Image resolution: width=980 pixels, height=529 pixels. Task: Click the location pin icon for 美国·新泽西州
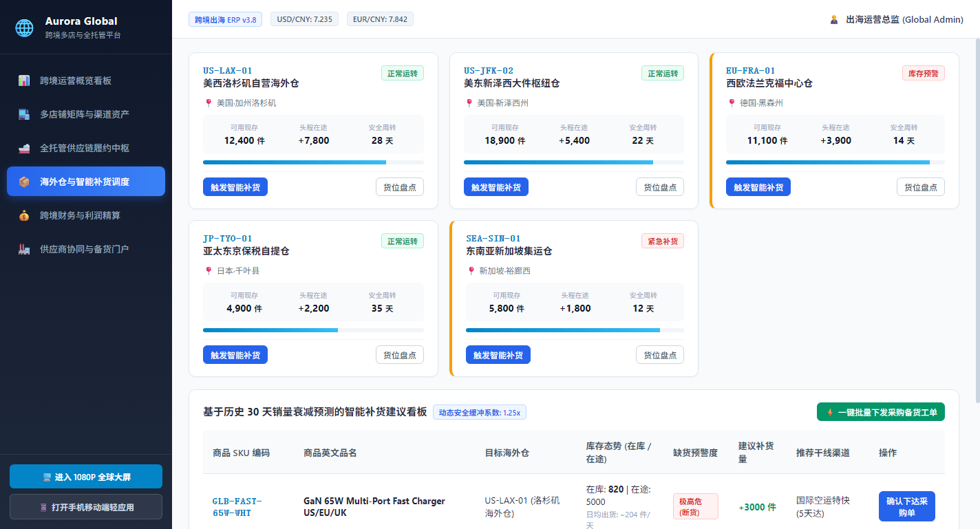469,103
